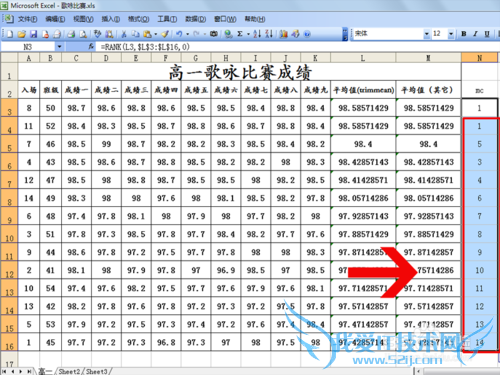Expand the AutoSum functions arrow
Screen dimensions: 500x375
pos(248,34)
